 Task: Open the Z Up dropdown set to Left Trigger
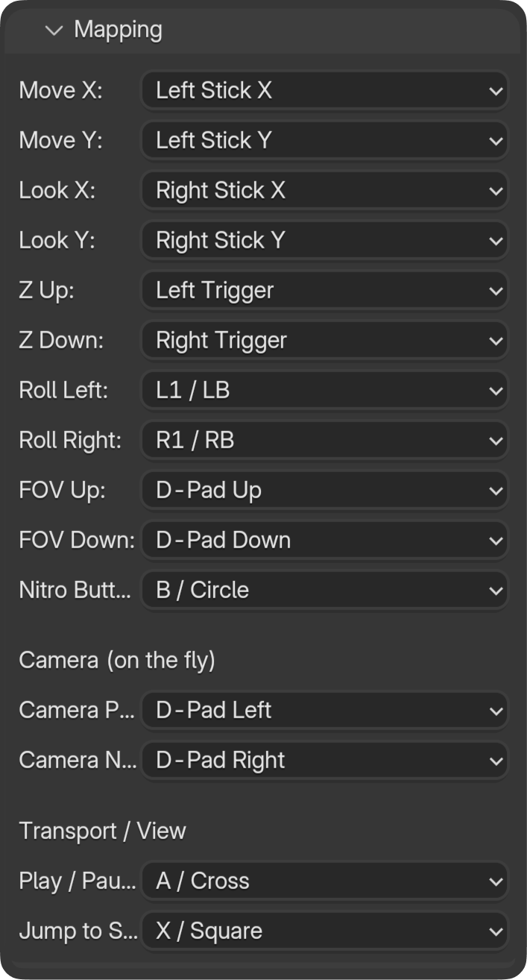(324, 290)
